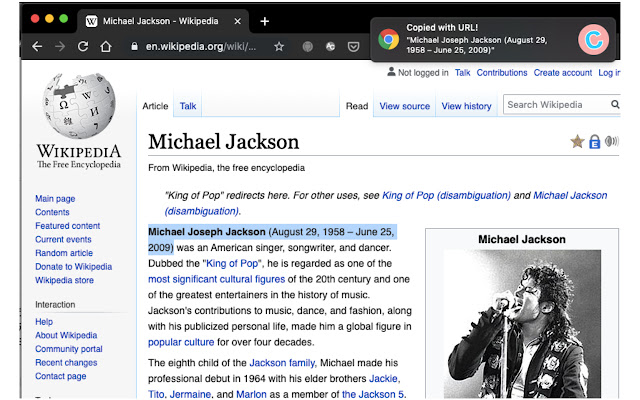Open Contents in the sidebar
The width and height of the screenshot is (640, 400).
(52, 212)
